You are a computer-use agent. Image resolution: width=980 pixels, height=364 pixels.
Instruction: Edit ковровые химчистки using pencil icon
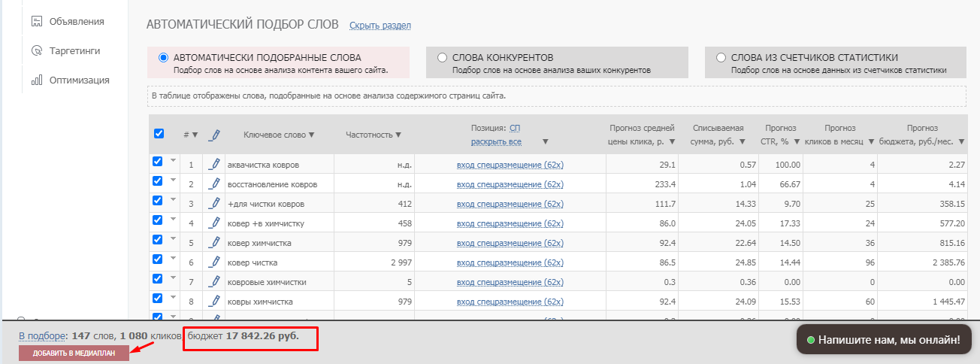(214, 281)
